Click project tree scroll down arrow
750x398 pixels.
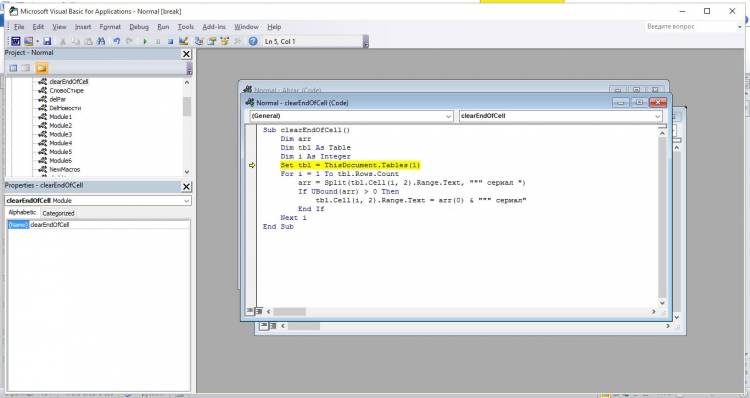pos(187,172)
